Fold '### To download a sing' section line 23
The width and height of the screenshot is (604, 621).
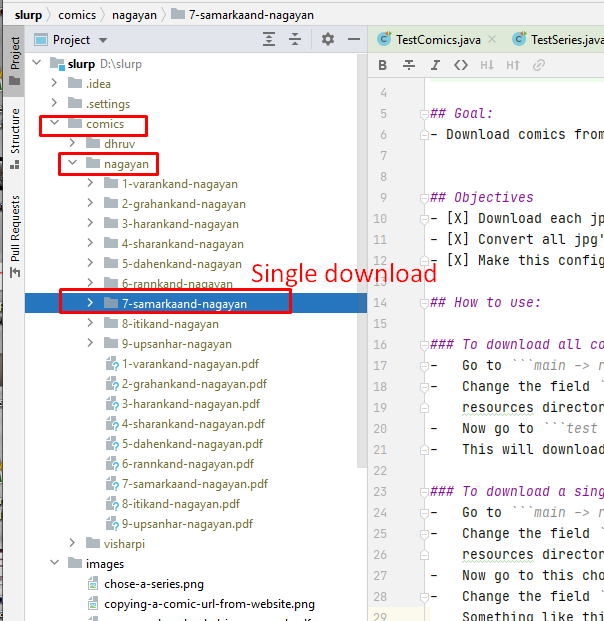(424, 492)
